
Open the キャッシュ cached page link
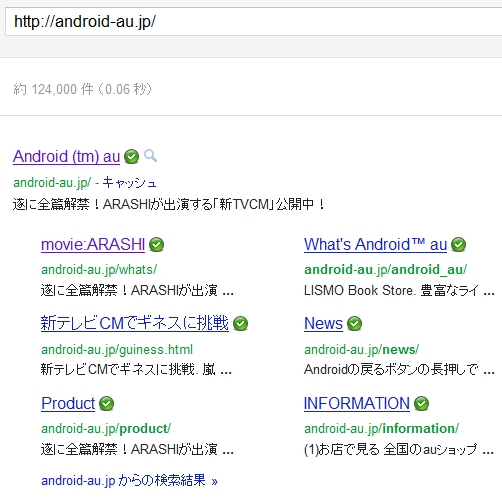(129, 183)
